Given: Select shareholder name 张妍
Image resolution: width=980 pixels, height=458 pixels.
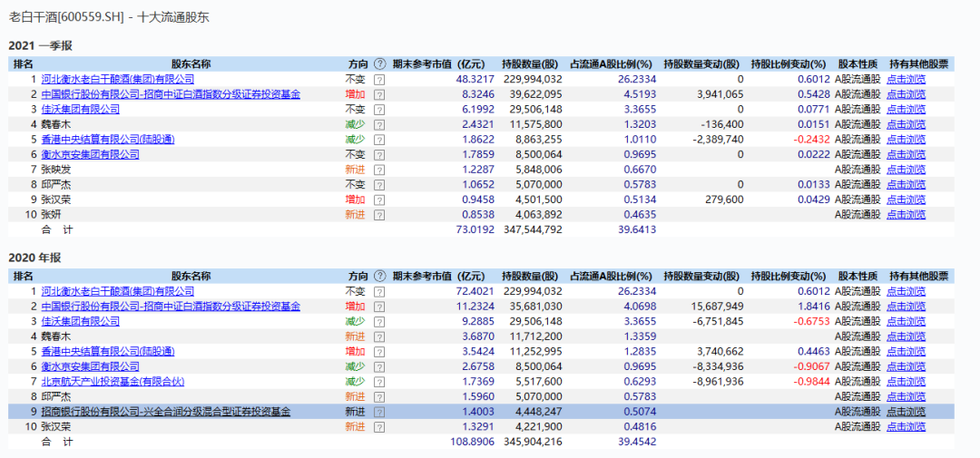Looking at the screenshot, I should pos(51,214).
